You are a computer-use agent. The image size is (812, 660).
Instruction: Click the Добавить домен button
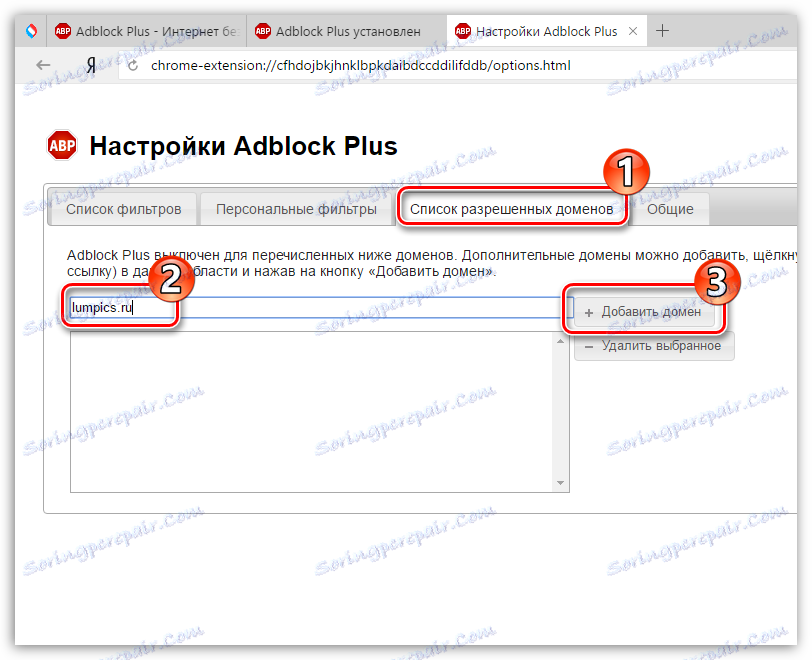[x=644, y=311]
